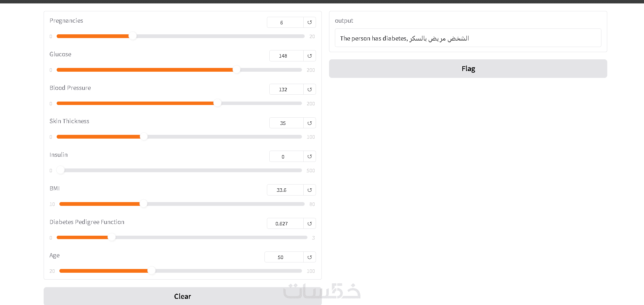Click the Blood Pressure slider handle
This screenshot has width=644, height=305.
click(x=218, y=103)
